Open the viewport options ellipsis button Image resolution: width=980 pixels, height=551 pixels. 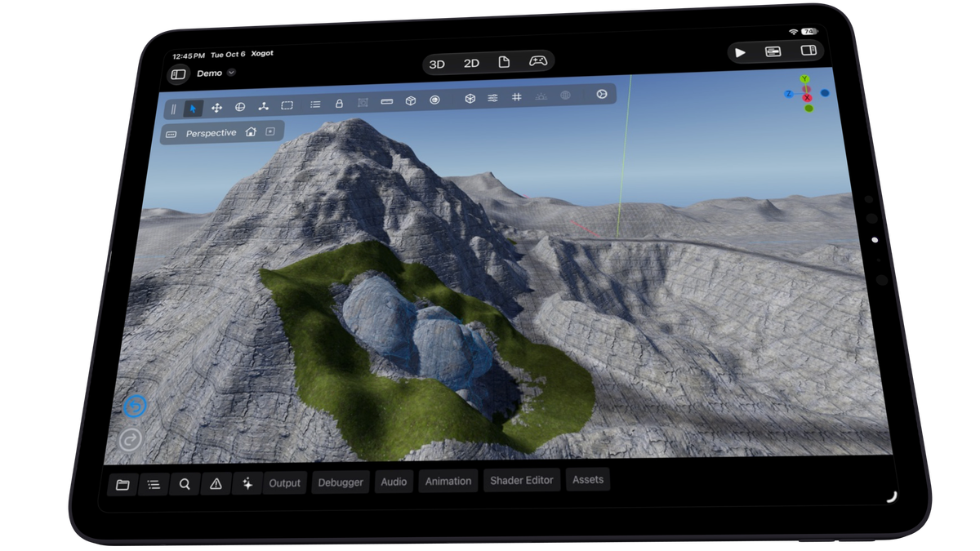coord(171,134)
